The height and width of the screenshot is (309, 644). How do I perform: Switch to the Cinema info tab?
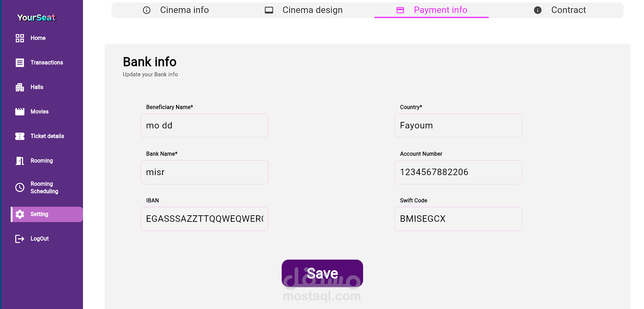176,10
